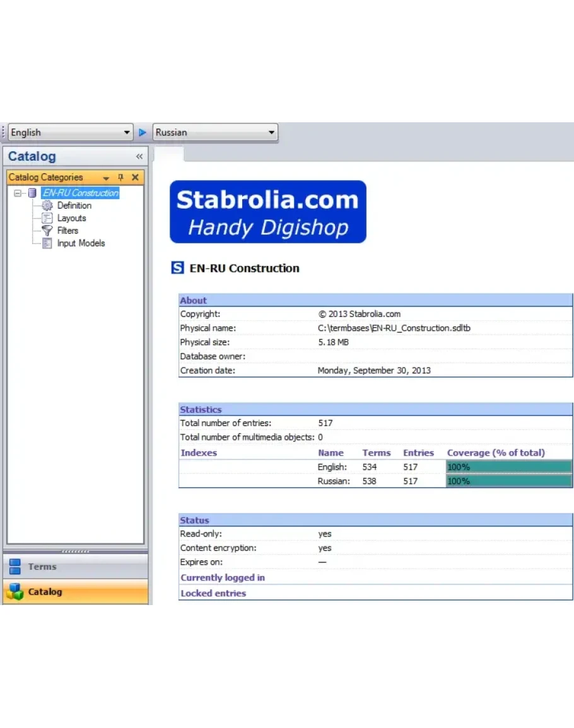This screenshot has height=728, width=574.
Task: Click the Stabrolia.com logo banner
Action: 267,212
